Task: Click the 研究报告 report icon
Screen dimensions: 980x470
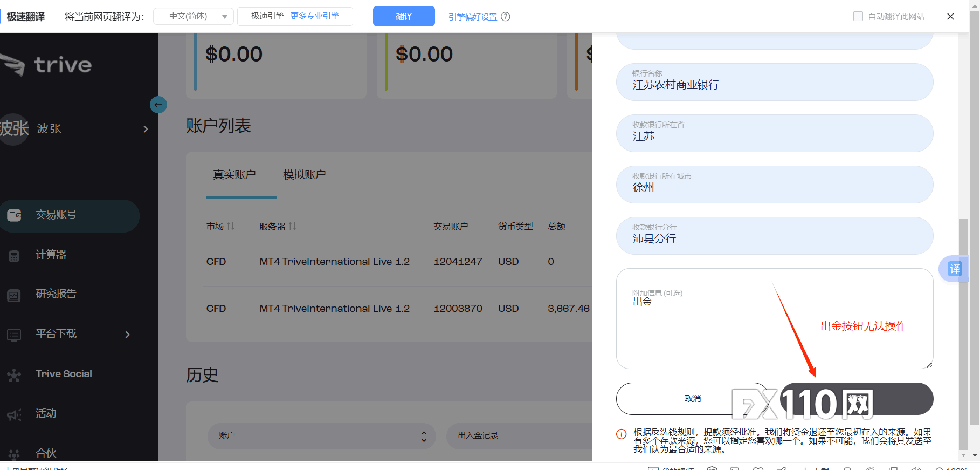Action: 15,295
